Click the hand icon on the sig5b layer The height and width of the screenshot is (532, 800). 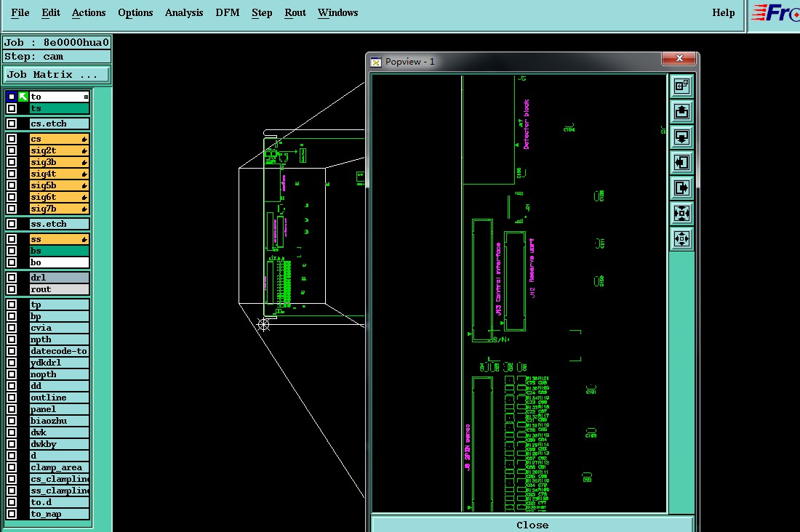(x=84, y=185)
